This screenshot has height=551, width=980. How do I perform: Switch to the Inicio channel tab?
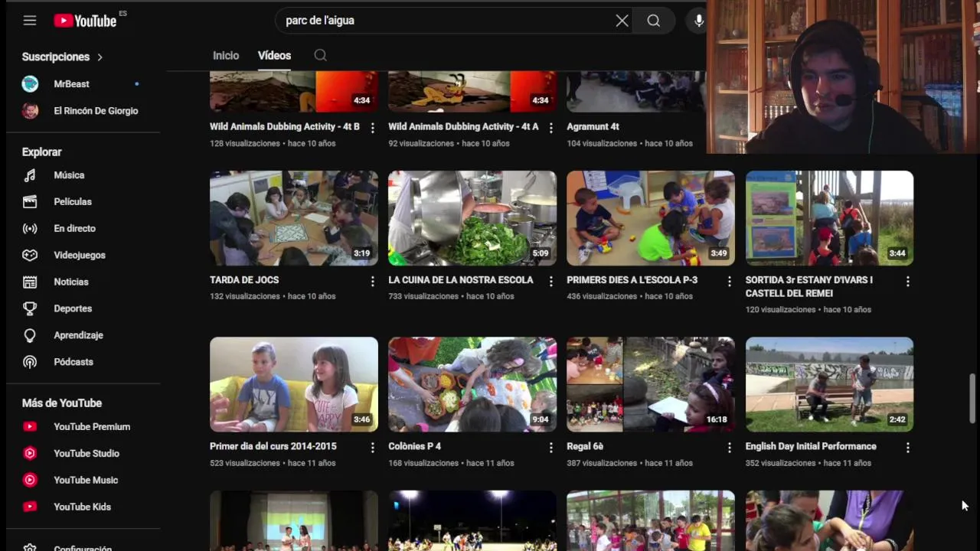pos(226,56)
